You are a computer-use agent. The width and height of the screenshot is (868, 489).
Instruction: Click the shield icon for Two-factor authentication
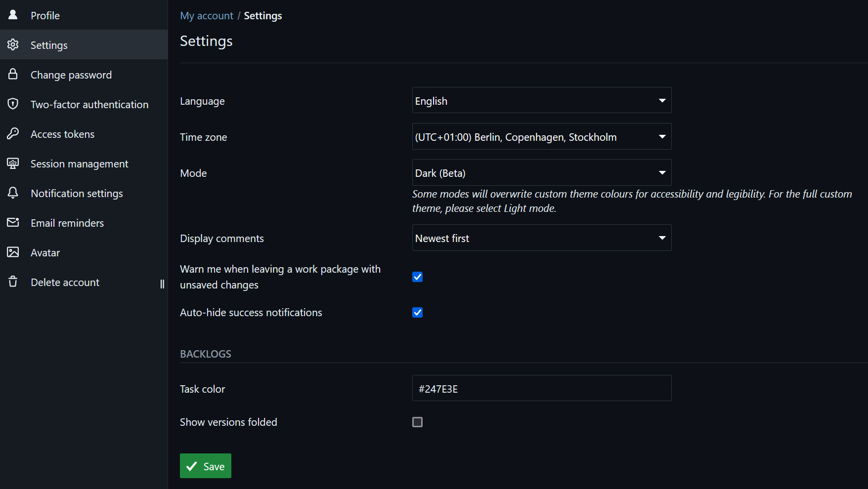pos(13,104)
